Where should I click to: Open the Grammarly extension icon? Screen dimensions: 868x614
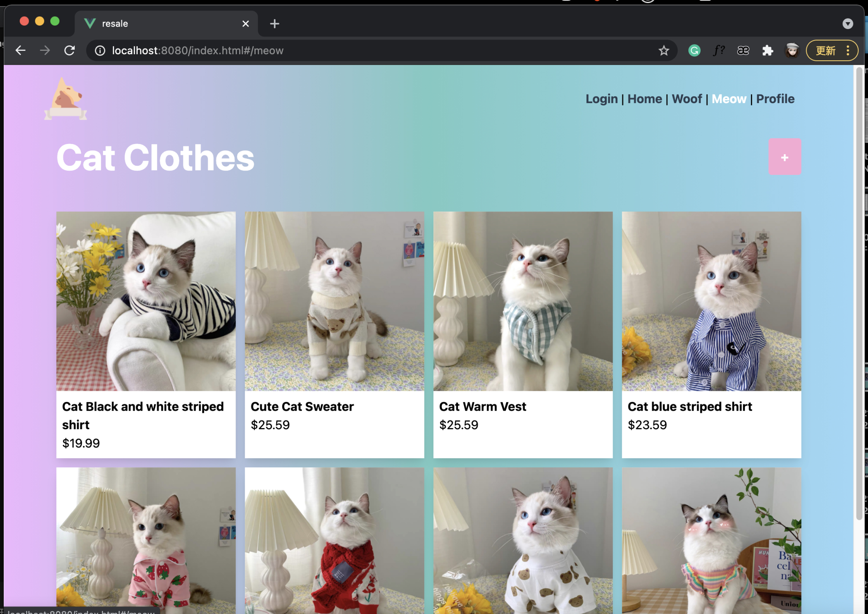pos(694,50)
